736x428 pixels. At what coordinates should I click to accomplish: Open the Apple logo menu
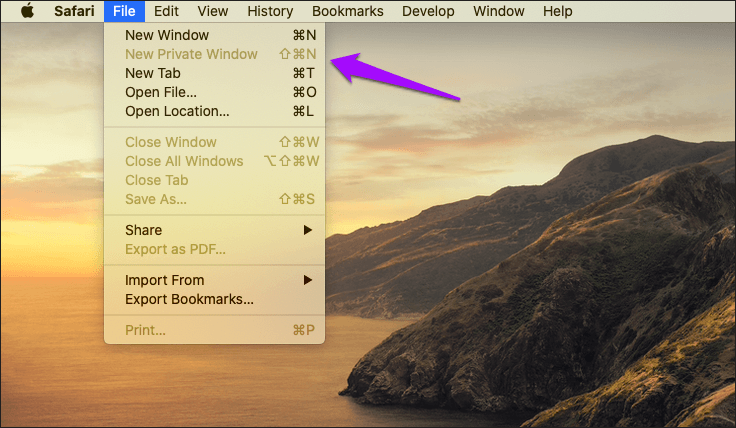pos(28,11)
